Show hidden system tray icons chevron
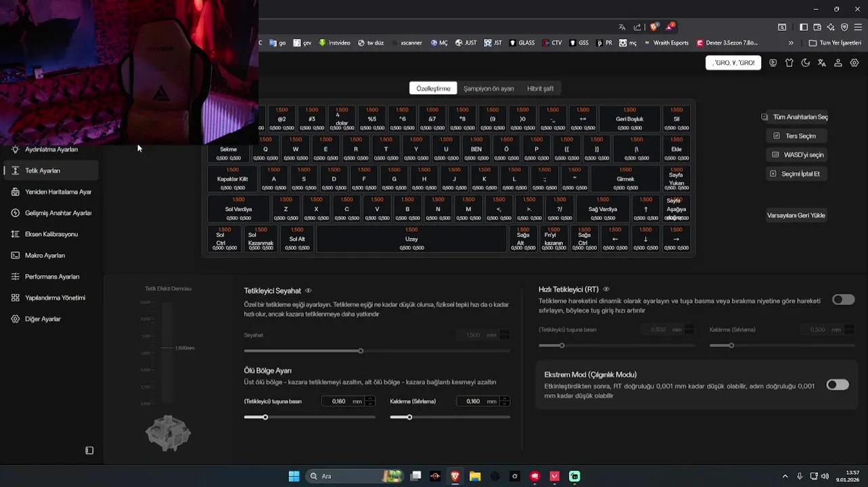 [x=785, y=476]
